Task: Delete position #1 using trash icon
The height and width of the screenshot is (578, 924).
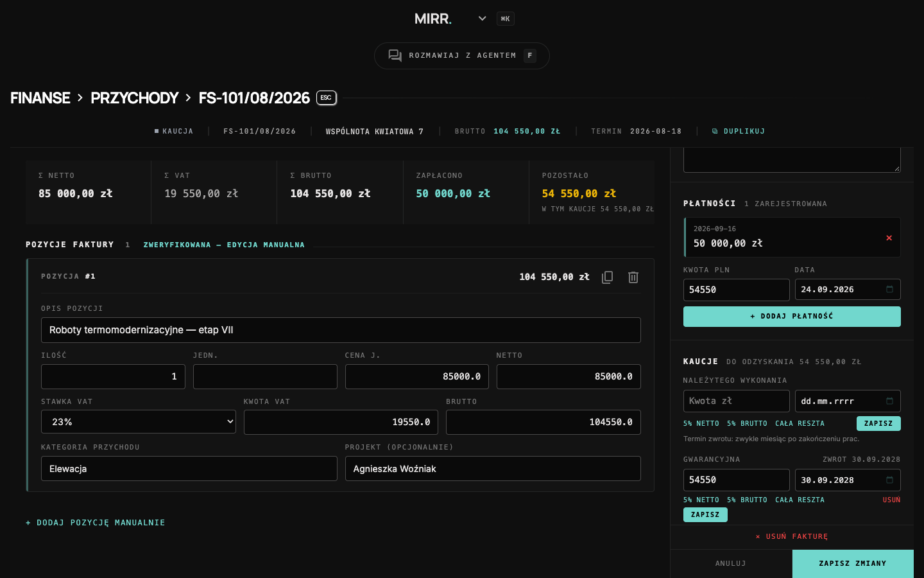Action: 633,277
